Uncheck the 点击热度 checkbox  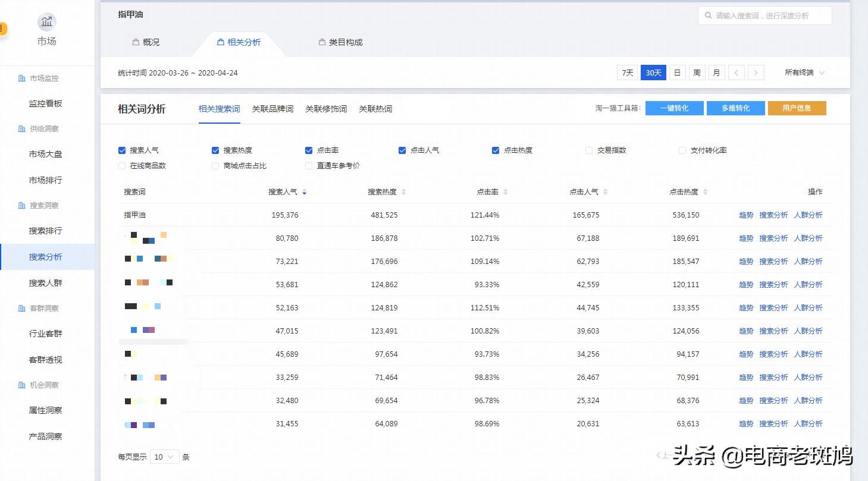(496, 150)
